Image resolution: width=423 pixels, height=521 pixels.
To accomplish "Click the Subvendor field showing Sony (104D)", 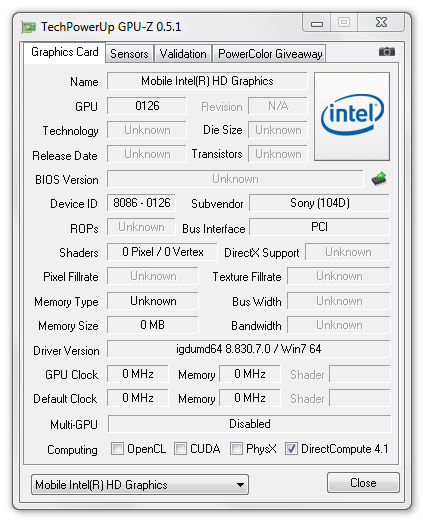I will 319,203.
